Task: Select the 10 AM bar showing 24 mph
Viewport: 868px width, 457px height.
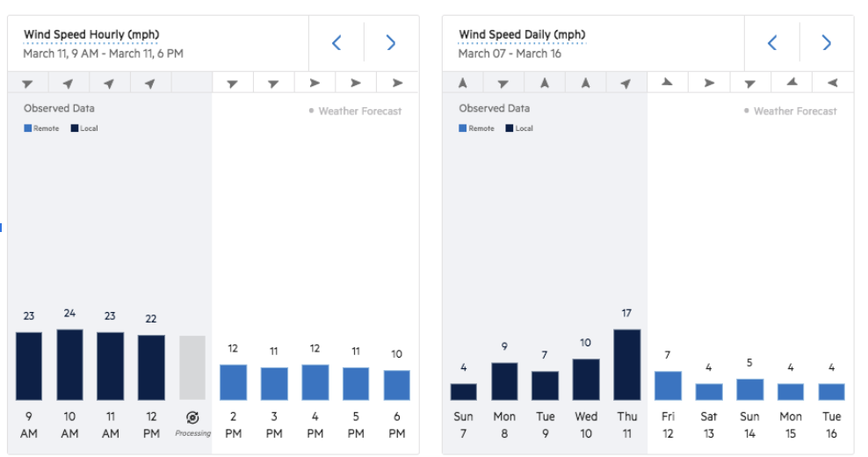Action: (x=69, y=365)
